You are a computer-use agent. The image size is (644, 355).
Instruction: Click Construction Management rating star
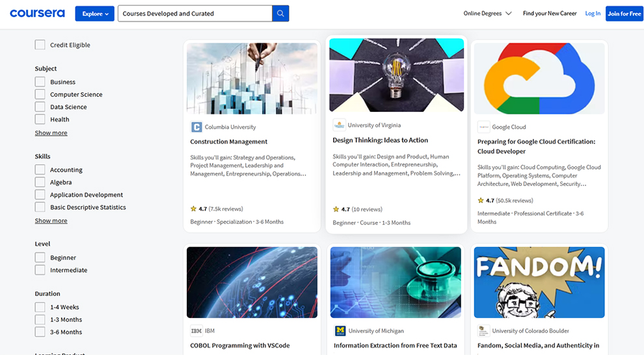coord(193,209)
